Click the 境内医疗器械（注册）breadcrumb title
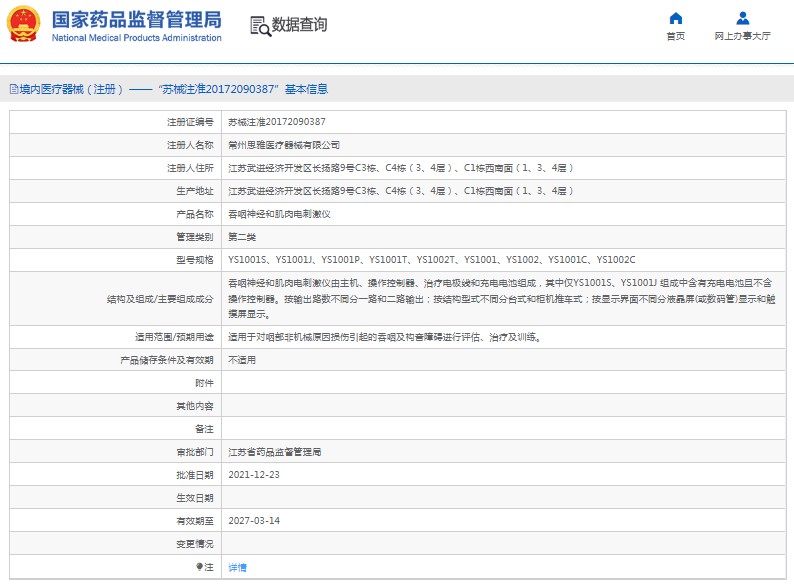 [x=71, y=89]
